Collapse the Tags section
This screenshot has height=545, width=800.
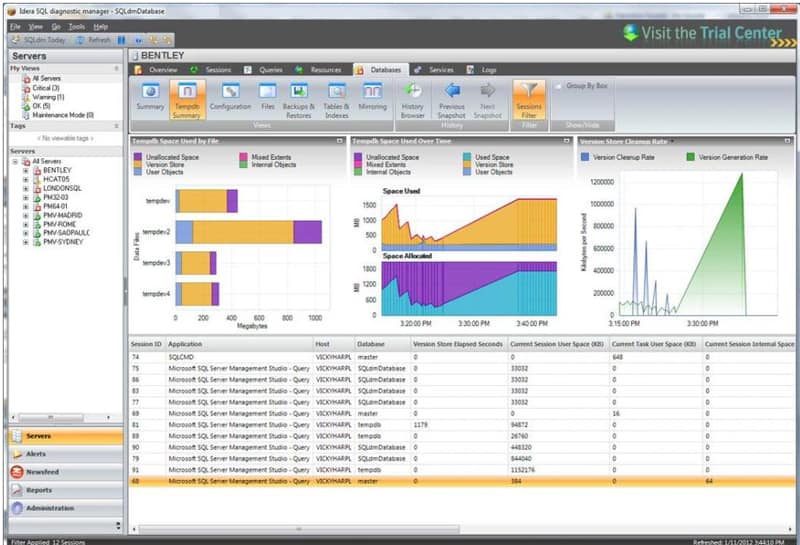click(x=116, y=126)
